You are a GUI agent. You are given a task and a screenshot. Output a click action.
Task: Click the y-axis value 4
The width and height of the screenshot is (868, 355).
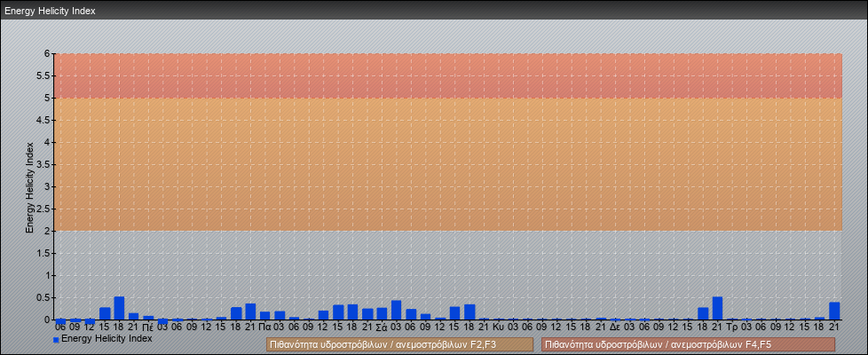48,142
